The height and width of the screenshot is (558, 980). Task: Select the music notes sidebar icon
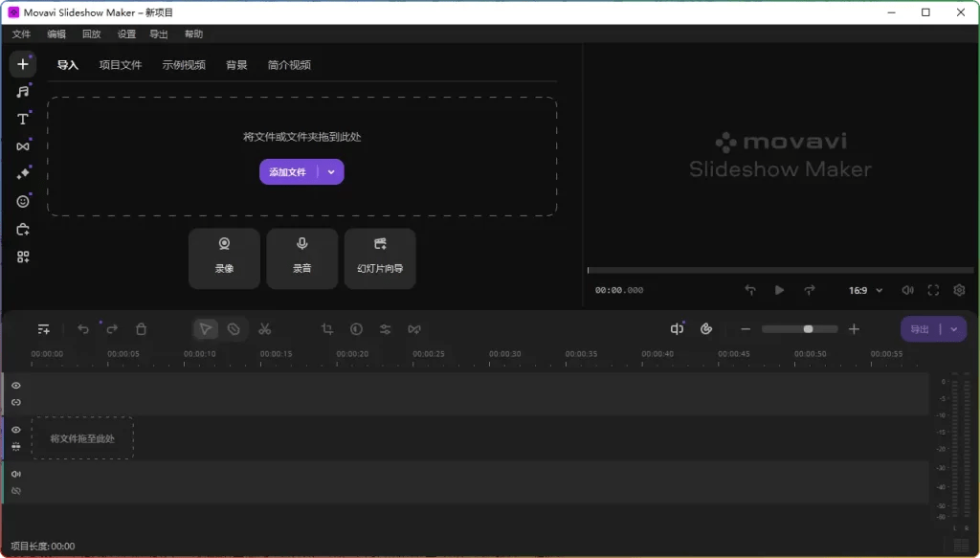pos(22,92)
